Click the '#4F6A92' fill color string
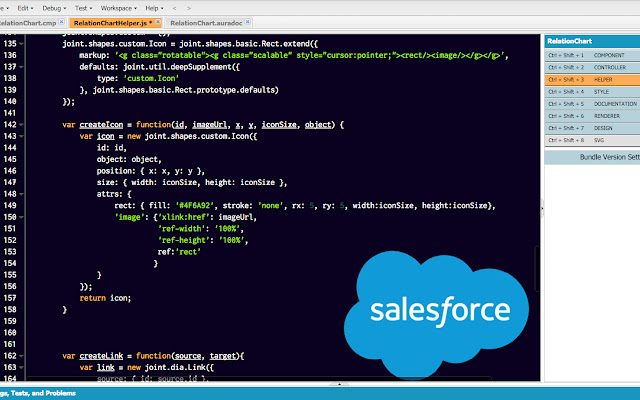Viewport: 640px width, 400px height. 195,206
